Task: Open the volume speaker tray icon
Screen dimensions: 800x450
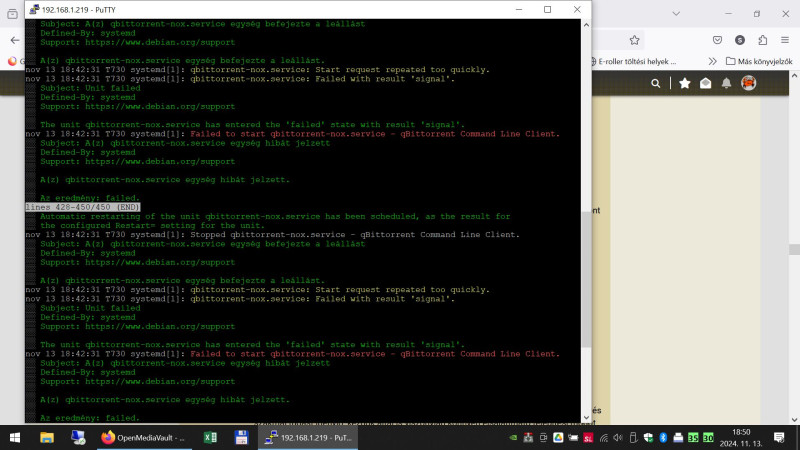Action: click(x=618, y=438)
